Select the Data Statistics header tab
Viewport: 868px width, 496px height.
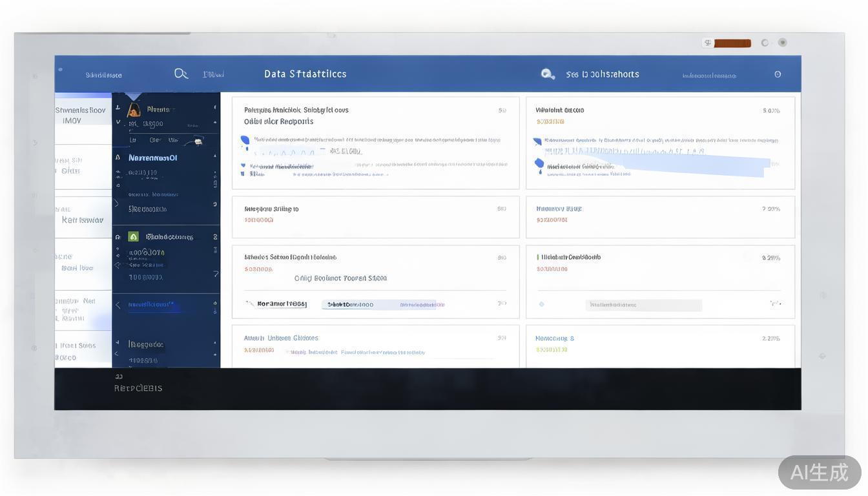(x=305, y=74)
